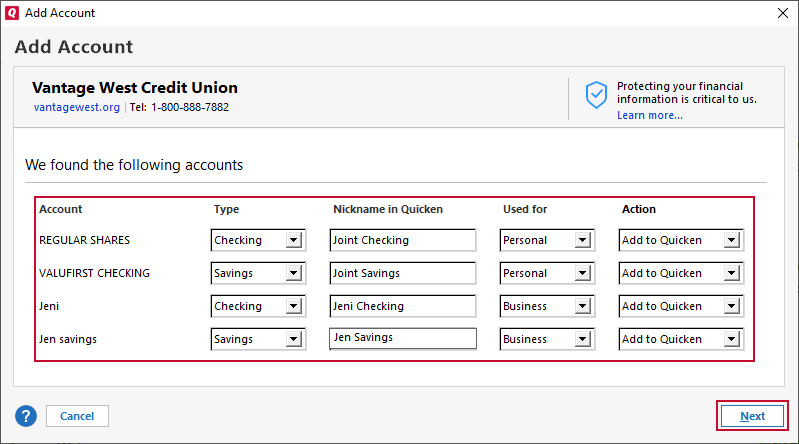
Task: Change Used for on Jeni account row
Action: [x=583, y=306]
